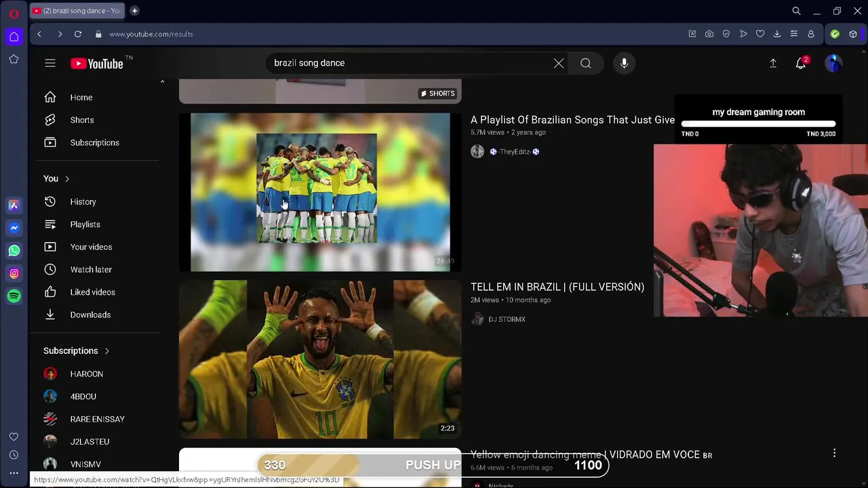Open the Opera start page home icon

point(14,37)
